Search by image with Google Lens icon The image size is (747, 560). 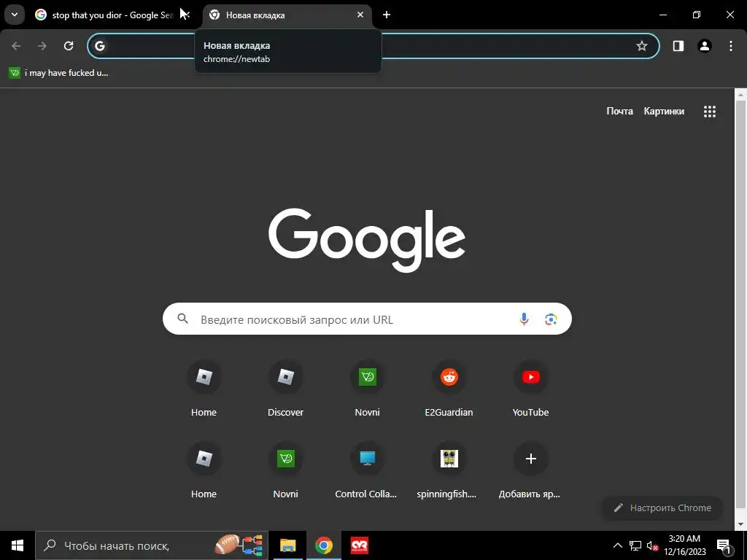tap(551, 319)
